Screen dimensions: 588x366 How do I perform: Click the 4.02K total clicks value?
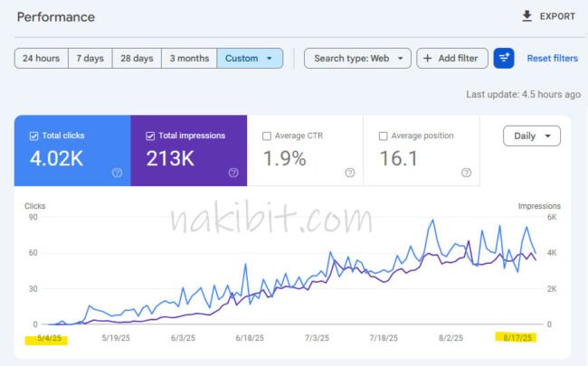(56, 158)
